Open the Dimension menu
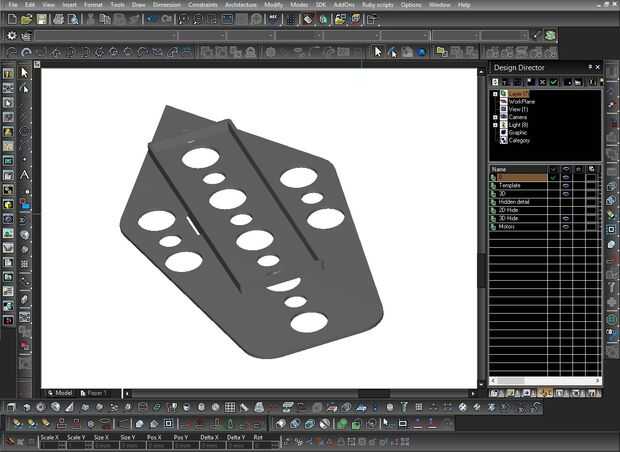Image resolution: width=620 pixels, height=452 pixels. click(x=166, y=5)
